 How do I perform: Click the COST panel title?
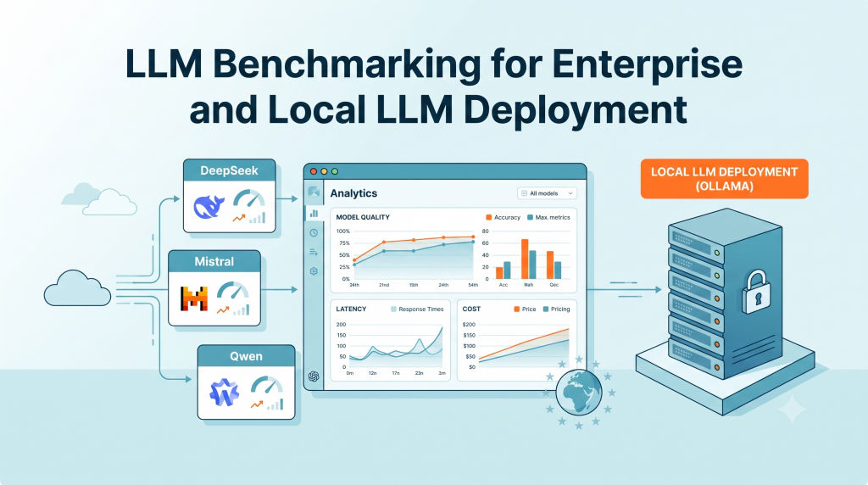(471, 309)
